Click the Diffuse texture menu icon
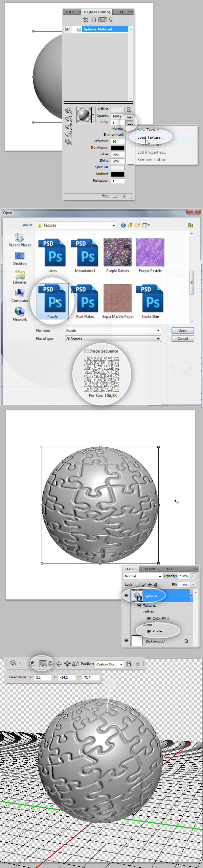203x868 pixels. click(x=129, y=109)
